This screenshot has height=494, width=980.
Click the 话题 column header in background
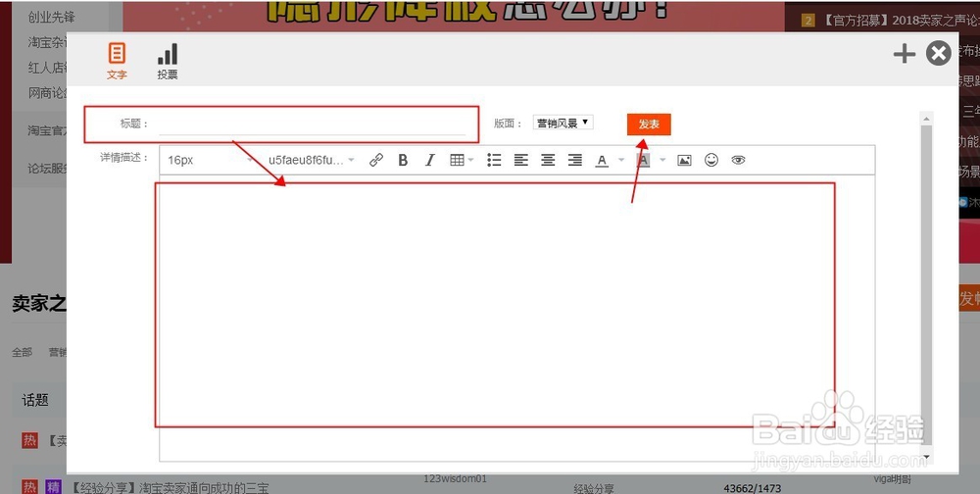point(35,400)
